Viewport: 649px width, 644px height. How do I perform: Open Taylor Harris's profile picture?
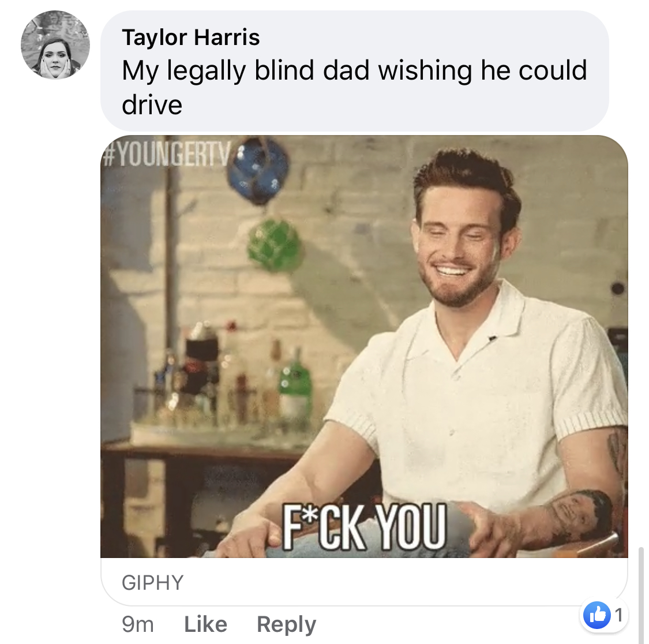click(x=55, y=45)
